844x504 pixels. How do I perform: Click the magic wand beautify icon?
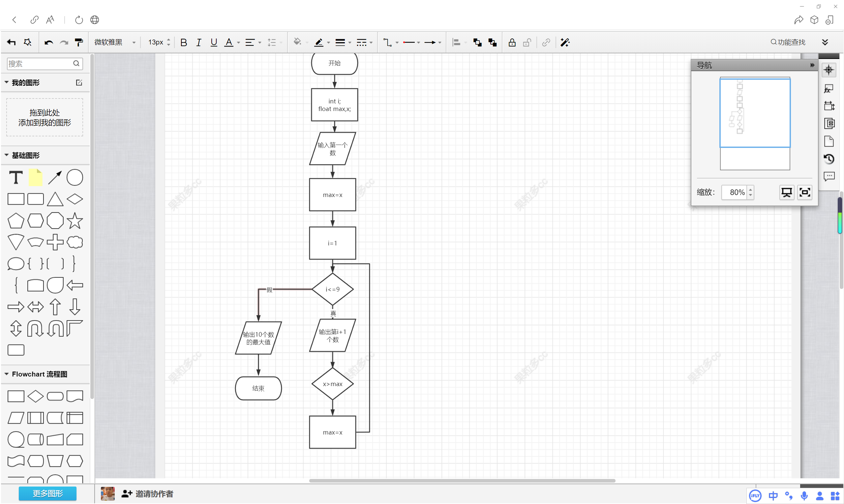tap(565, 42)
